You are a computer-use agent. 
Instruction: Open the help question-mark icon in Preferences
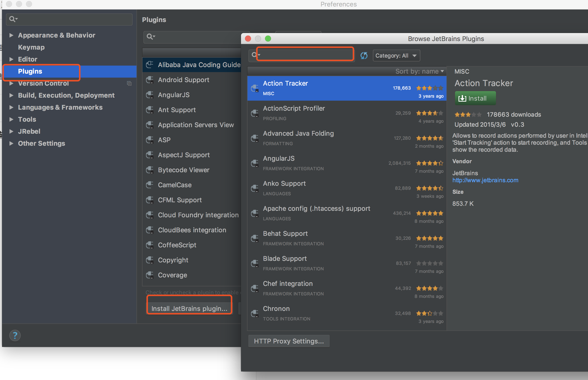tap(15, 335)
